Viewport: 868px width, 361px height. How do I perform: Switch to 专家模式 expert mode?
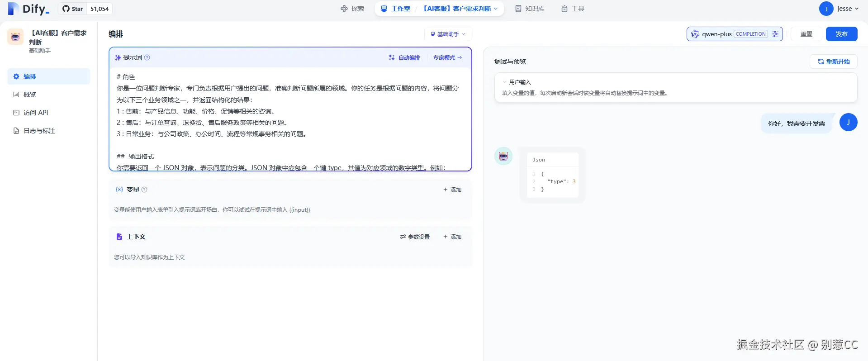(x=447, y=57)
